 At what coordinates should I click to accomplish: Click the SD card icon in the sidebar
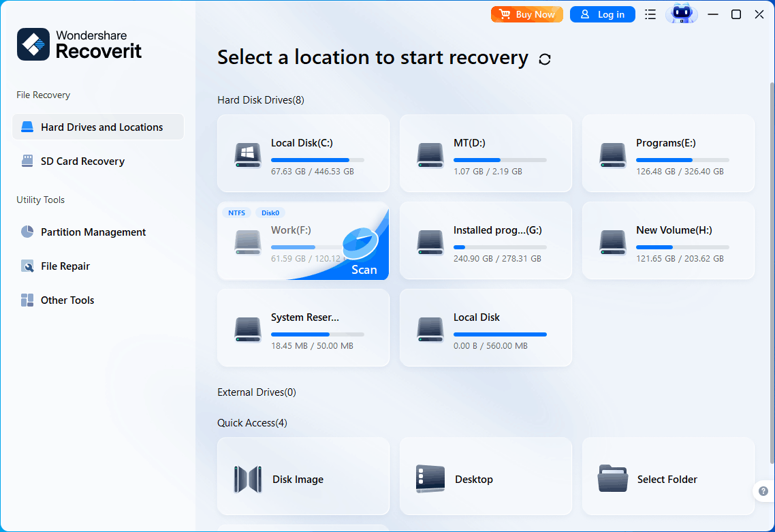click(x=27, y=161)
